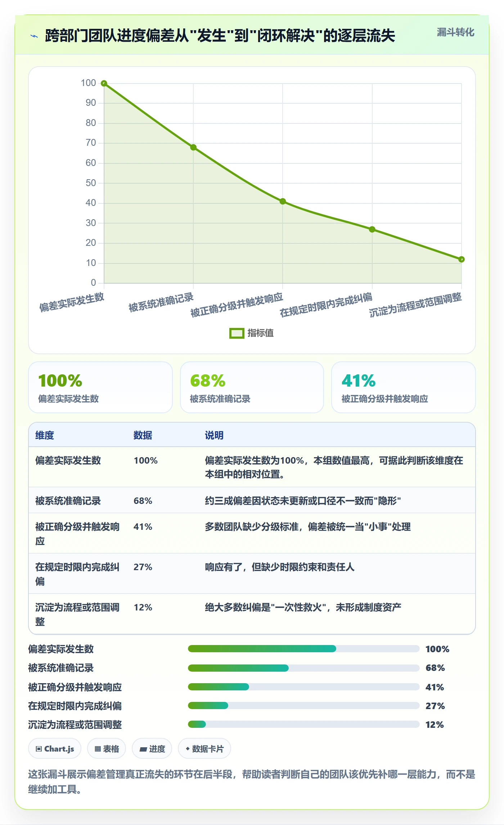
Task: Open the 68% 被系统准确记录 data card
Action: tap(252, 387)
